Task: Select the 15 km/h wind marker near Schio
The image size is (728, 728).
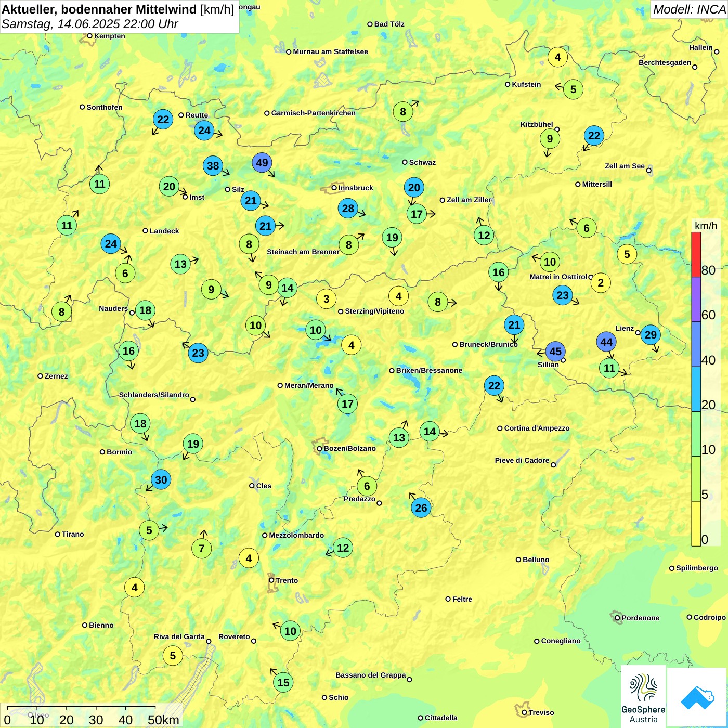Action: (283, 682)
